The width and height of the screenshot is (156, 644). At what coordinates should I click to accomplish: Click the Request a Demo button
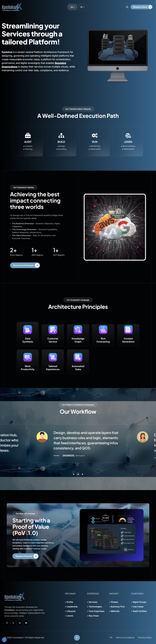point(141,7)
